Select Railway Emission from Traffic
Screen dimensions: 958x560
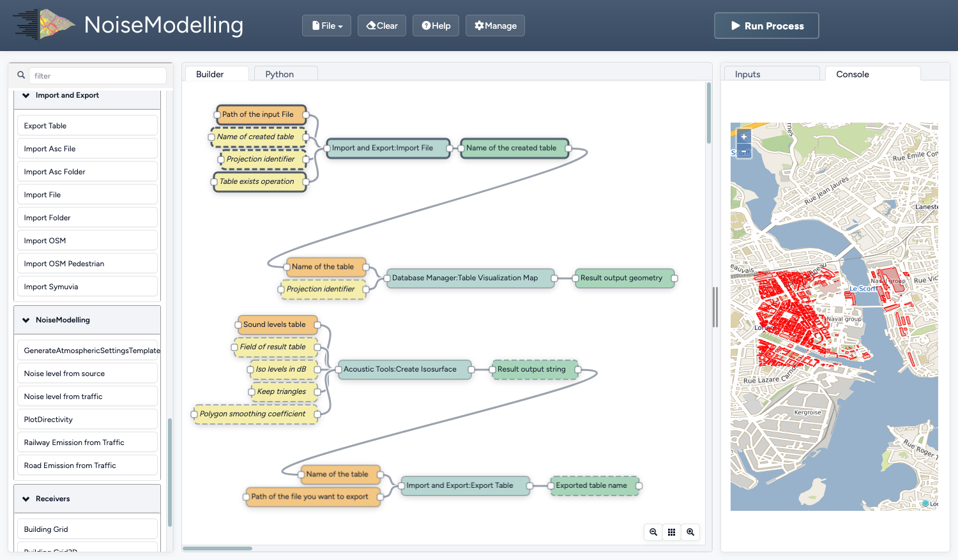(87, 443)
